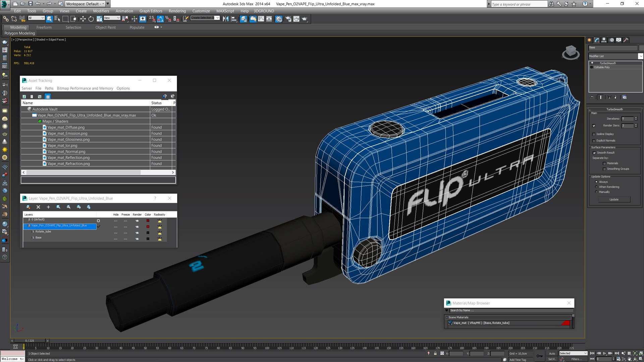The width and height of the screenshot is (644, 362).
Task: Switch to the Freeform ribbon tab
Action: 44,27
